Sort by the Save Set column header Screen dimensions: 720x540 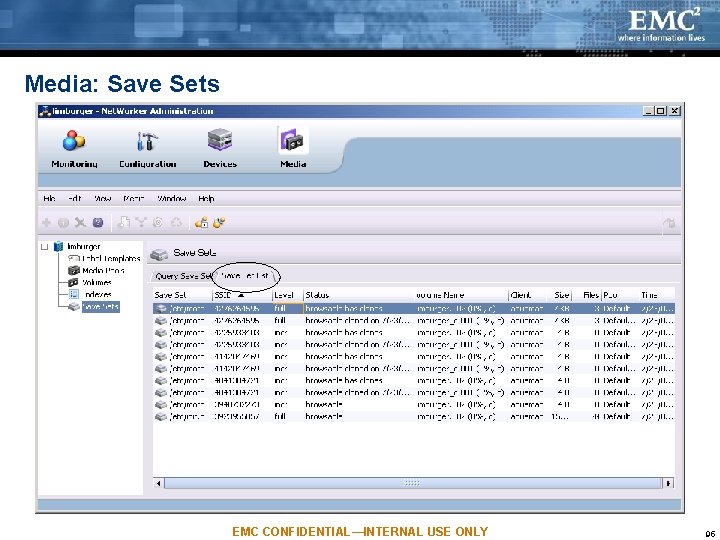coord(182,295)
